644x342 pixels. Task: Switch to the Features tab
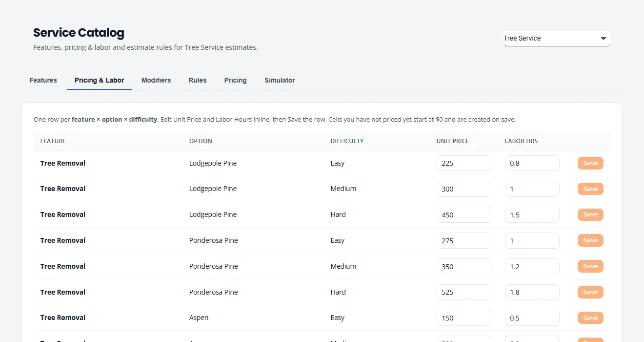[43, 80]
